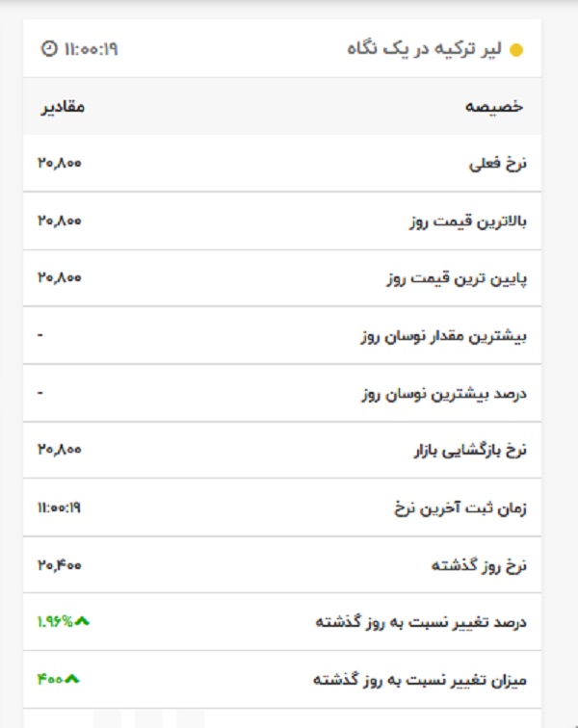
Task: Click the "مقادیر" column header
Action: (x=63, y=106)
